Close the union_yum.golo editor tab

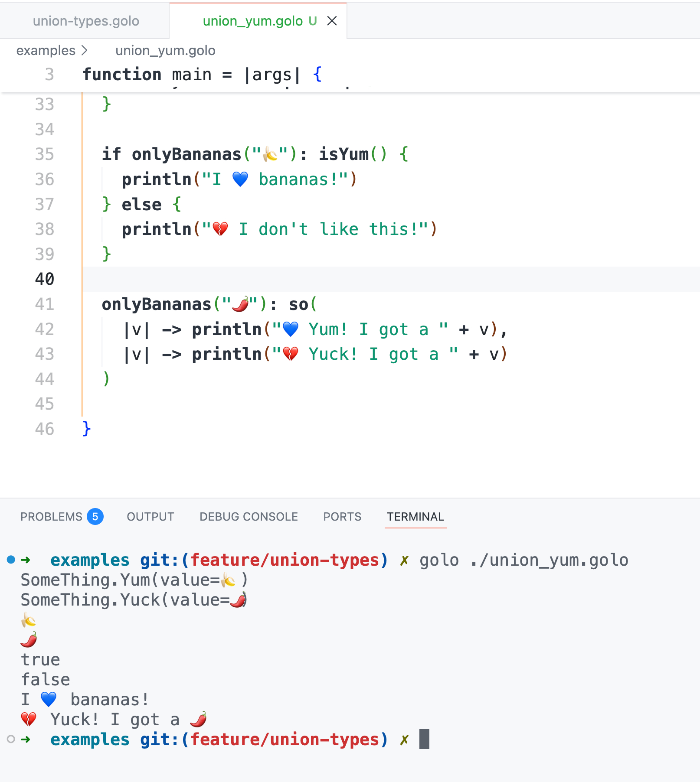point(332,21)
